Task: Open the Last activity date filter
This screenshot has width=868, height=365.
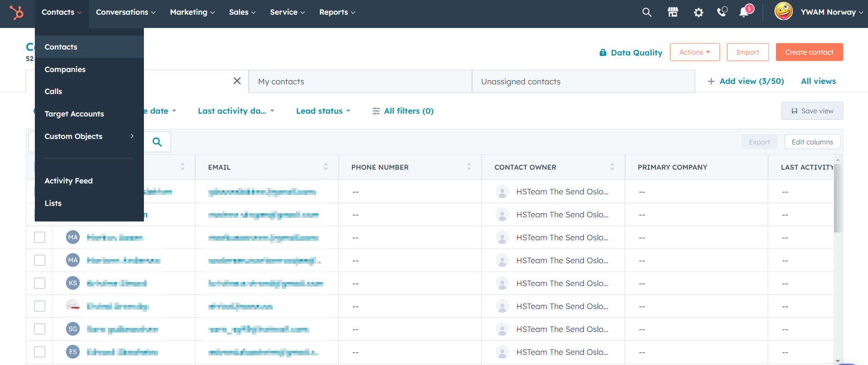Action: (236, 111)
